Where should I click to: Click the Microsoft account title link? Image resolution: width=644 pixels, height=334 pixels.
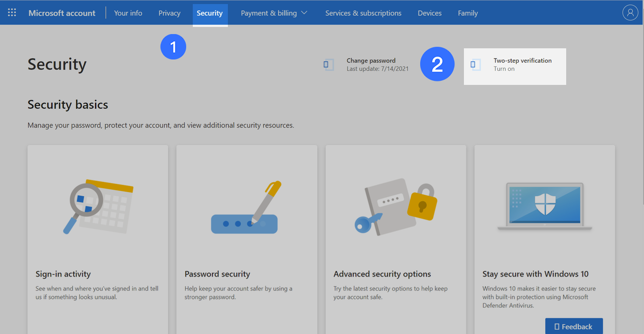pyautogui.click(x=62, y=13)
